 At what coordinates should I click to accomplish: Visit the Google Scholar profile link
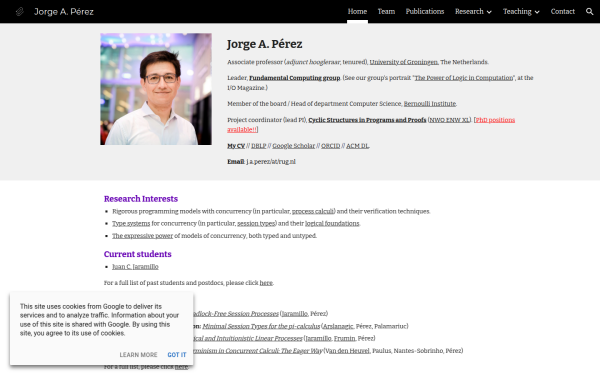(293, 146)
